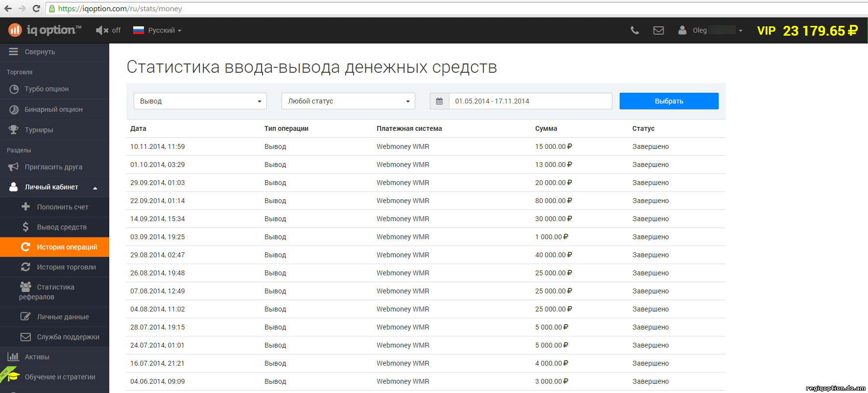Select История операций in sidebar
Screen dimensions: 868x393
tap(55, 247)
